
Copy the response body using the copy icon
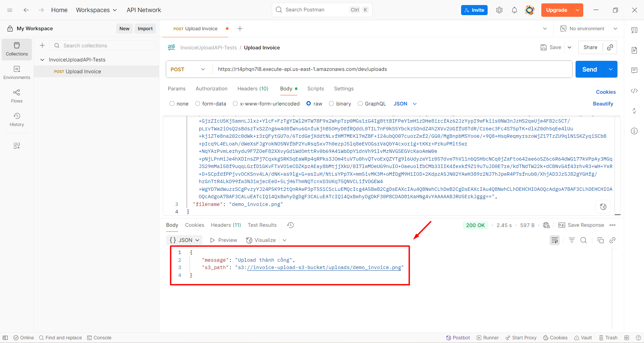click(601, 240)
